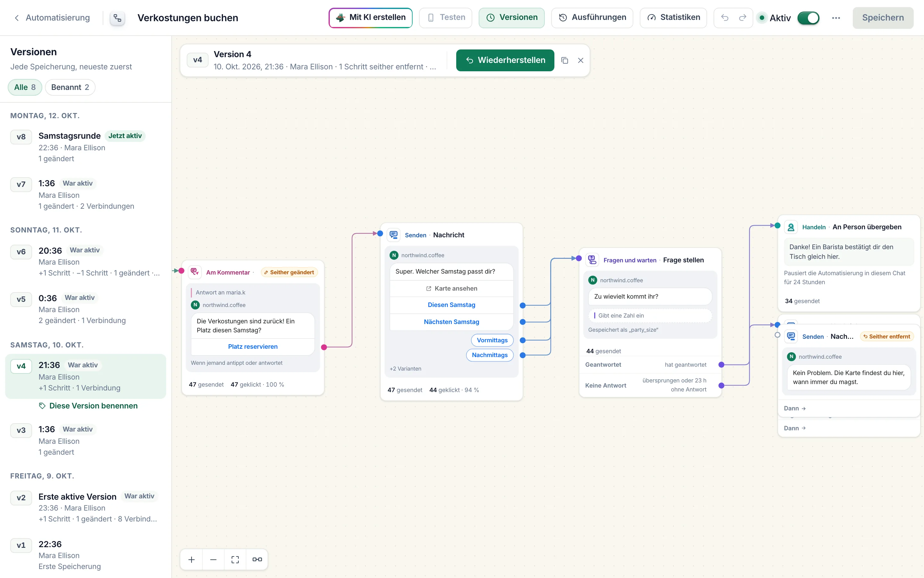The height and width of the screenshot is (578, 924).
Task: Click the Frage stellen node icon
Action: pyautogui.click(x=592, y=260)
